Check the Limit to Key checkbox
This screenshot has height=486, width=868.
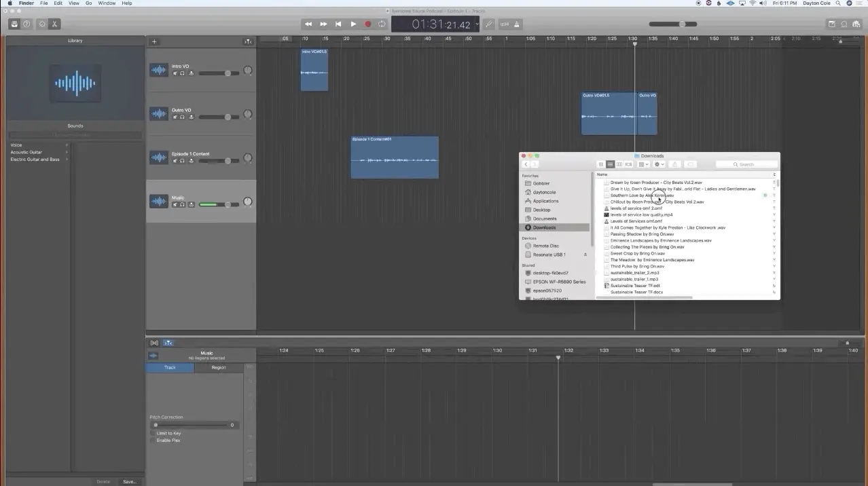pyautogui.click(x=153, y=433)
